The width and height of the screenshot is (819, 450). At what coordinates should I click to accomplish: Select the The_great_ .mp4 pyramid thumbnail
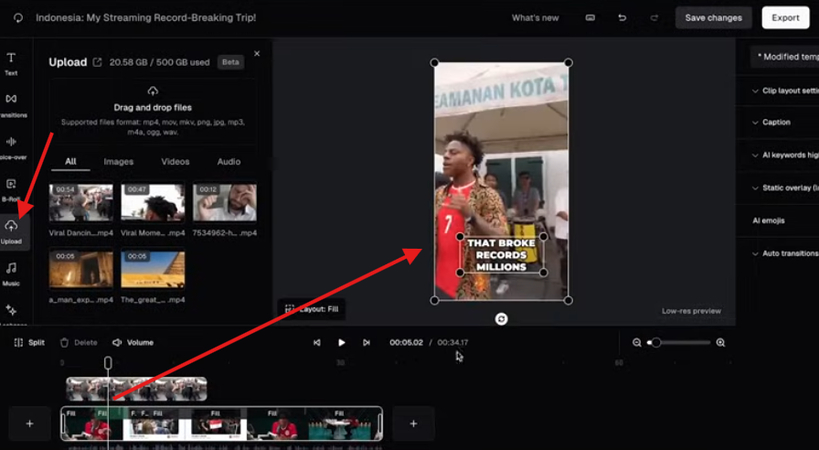(x=153, y=269)
